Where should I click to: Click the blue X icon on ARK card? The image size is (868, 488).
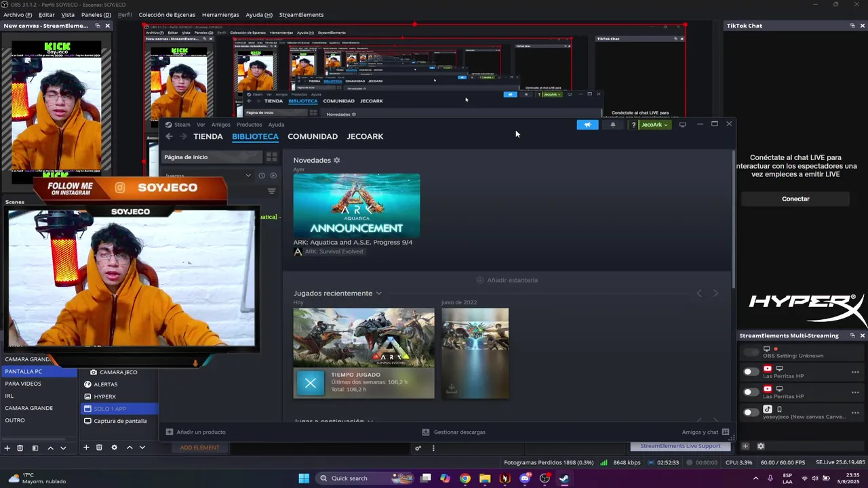[x=311, y=383]
